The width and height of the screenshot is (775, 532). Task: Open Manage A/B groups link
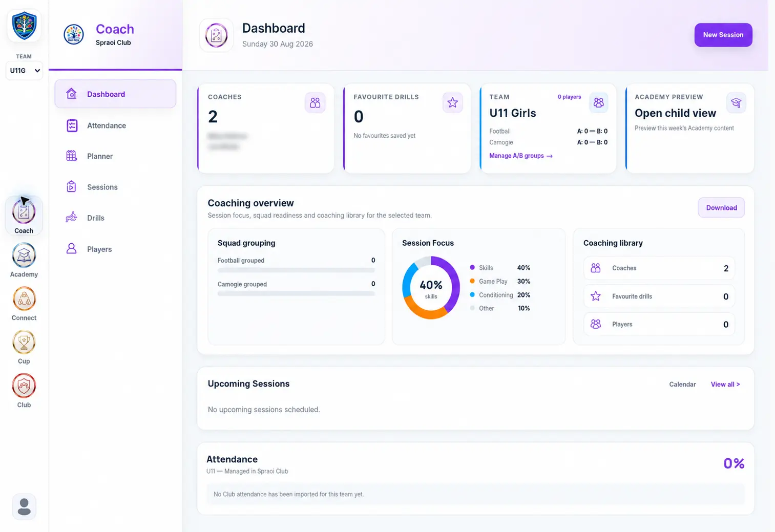coord(521,156)
